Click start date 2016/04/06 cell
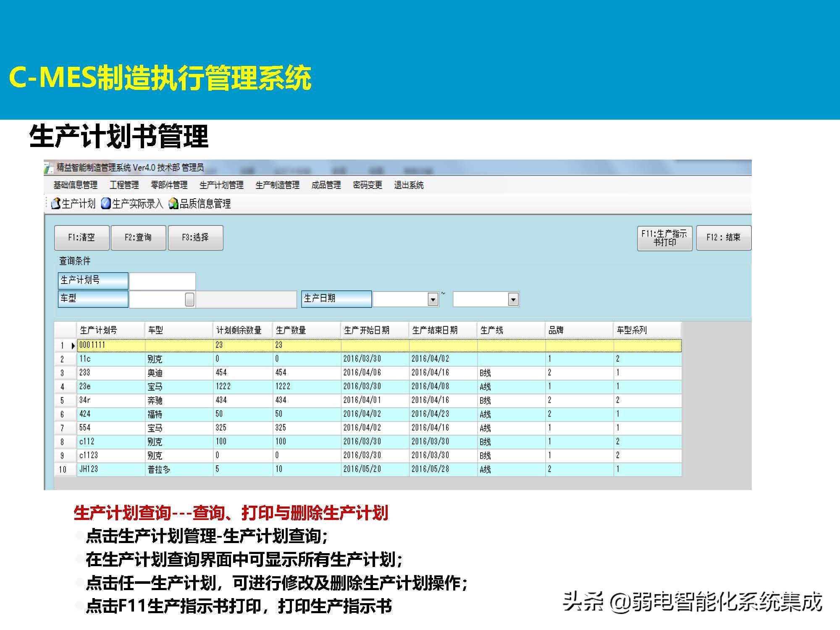Viewport: 840px width, 630px height. 375,373
